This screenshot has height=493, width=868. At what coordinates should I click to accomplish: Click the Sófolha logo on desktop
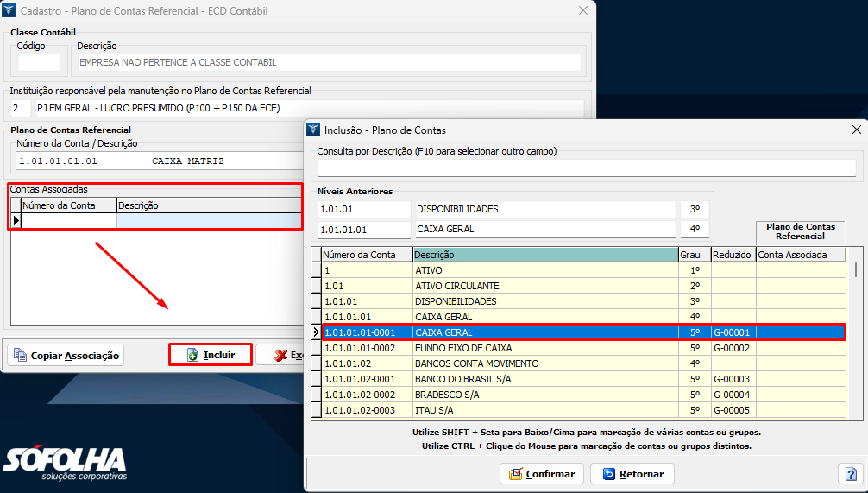click(65, 464)
